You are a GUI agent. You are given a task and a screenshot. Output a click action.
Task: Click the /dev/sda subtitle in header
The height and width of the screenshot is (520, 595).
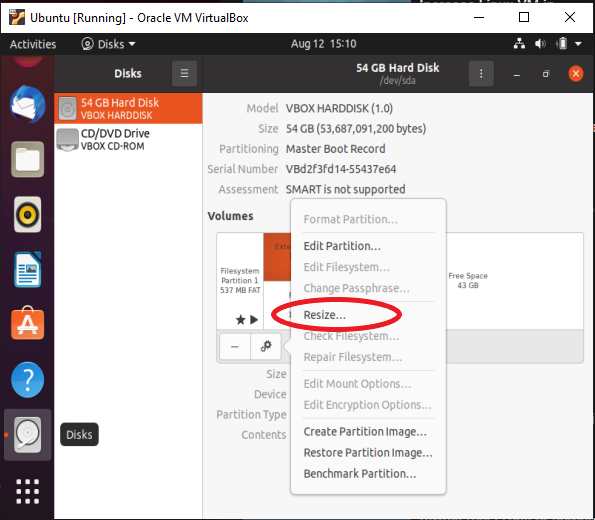coord(397,80)
